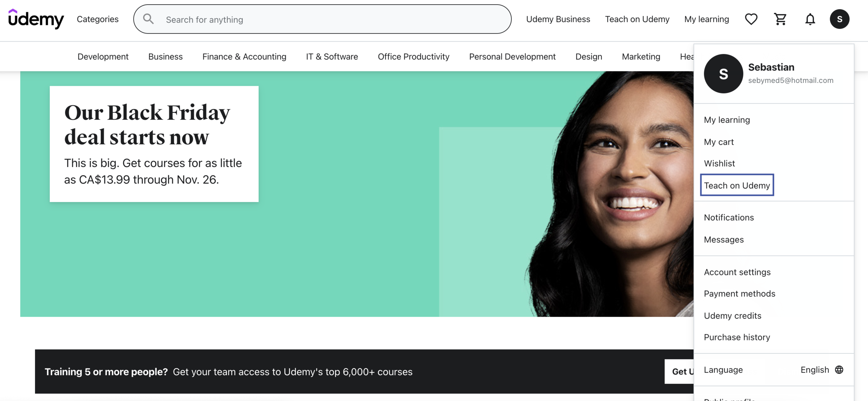Click the Sebastian profile name

(x=771, y=67)
